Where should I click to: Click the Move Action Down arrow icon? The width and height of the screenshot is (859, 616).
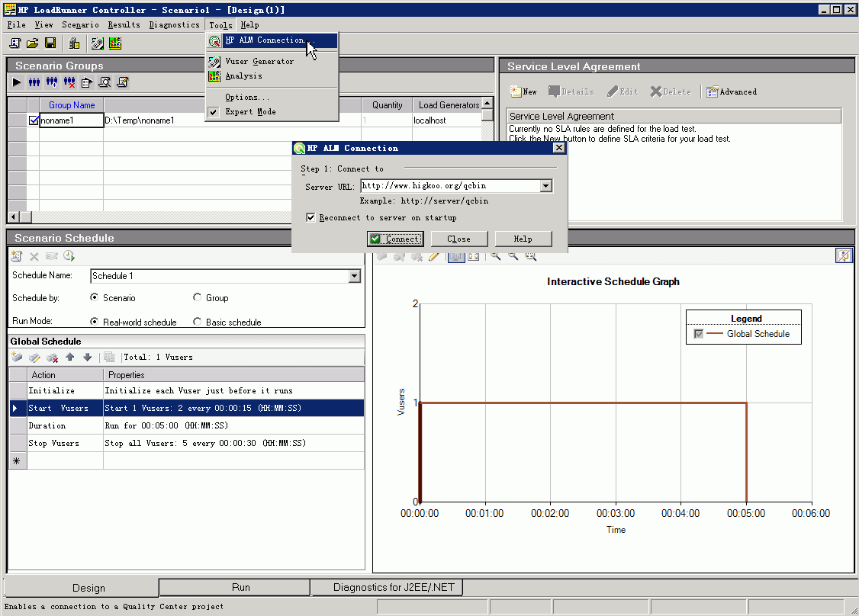click(x=87, y=357)
